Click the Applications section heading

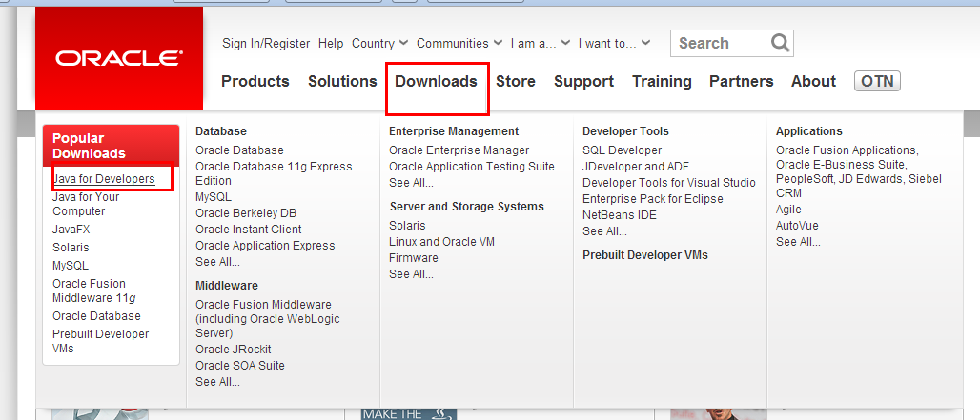point(808,131)
